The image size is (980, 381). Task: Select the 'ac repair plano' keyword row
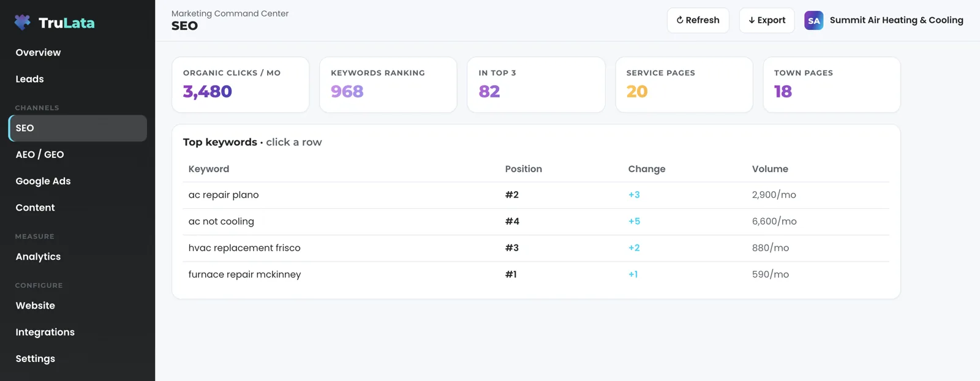click(x=536, y=195)
